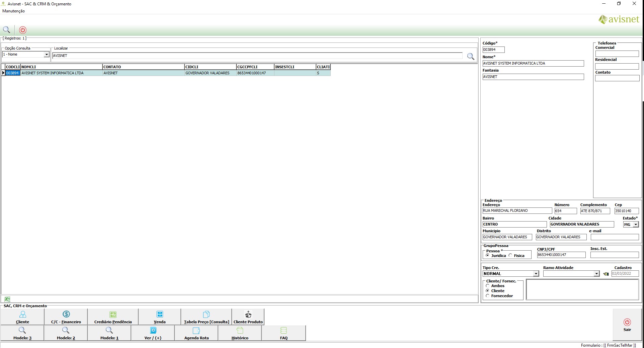Screen dimensions: 644x348
Task: Click the magnifier search icon in top toolbar
Action: pyautogui.click(x=6, y=29)
